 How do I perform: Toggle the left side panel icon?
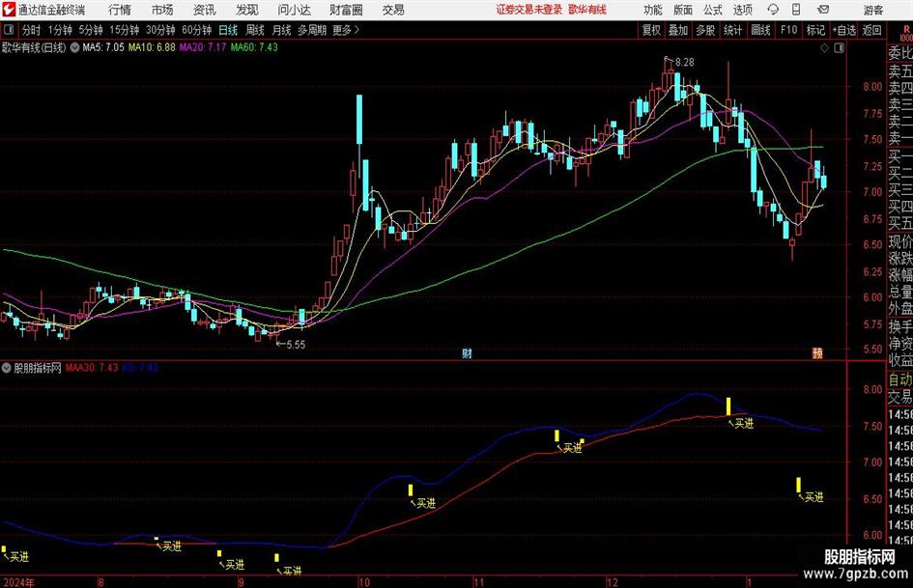(x=8, y=30)
